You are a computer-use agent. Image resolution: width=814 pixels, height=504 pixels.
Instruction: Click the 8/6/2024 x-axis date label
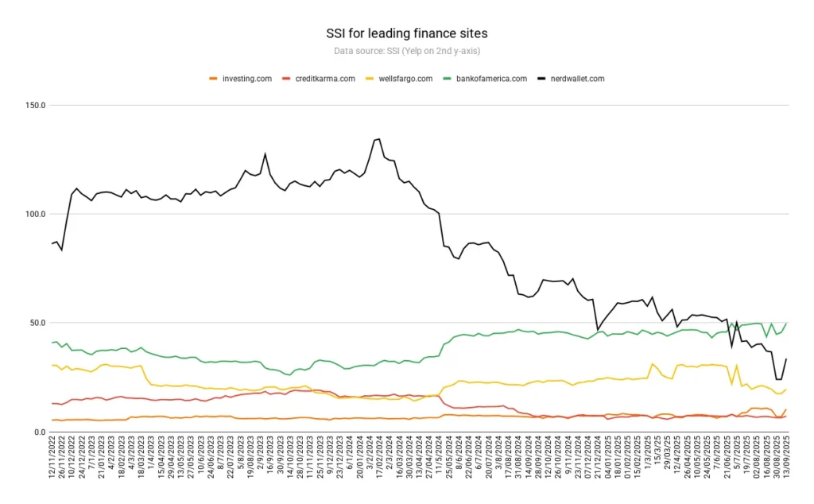click(459, 452)
